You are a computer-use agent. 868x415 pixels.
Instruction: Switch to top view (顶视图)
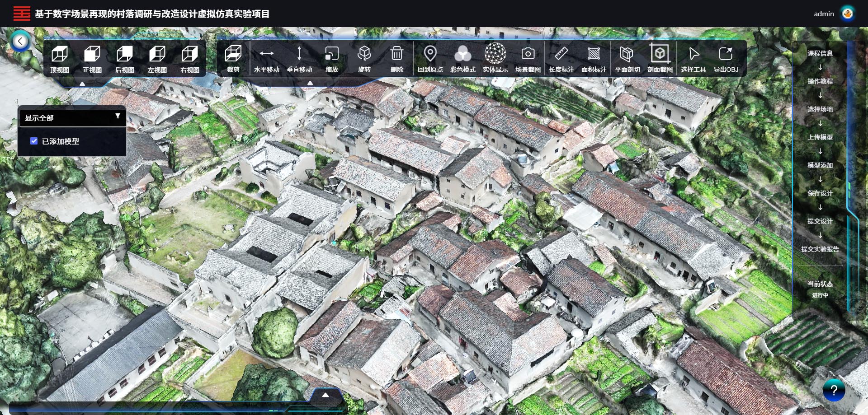[60, 59]
